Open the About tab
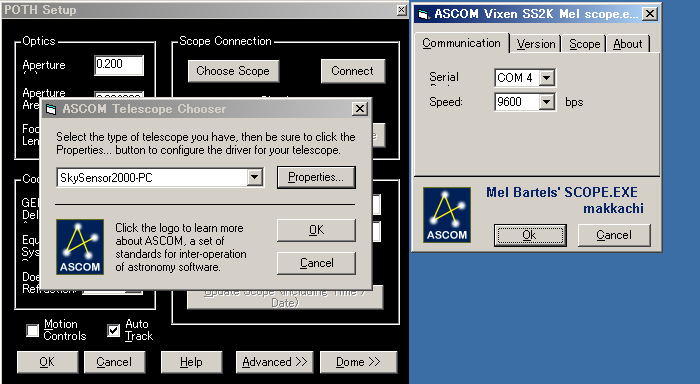 [628, 44]
